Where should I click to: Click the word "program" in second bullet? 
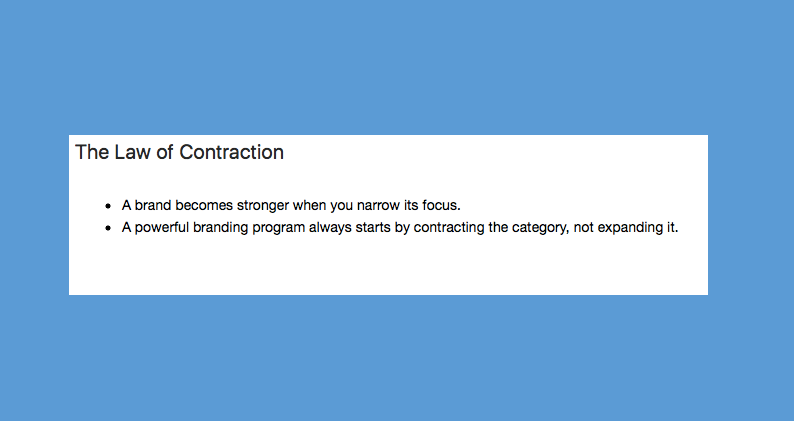(279, 228)
